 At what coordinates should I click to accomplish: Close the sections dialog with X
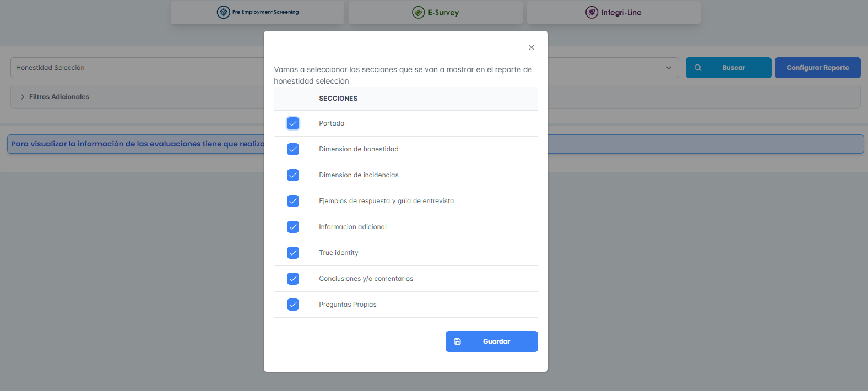[531, 47]
